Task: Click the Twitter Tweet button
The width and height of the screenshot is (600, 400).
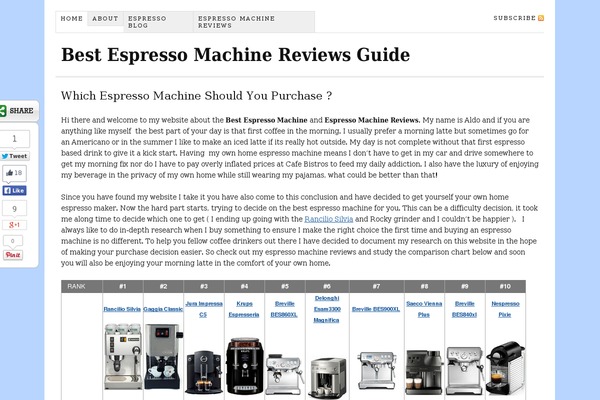Action: click(15, 156)
